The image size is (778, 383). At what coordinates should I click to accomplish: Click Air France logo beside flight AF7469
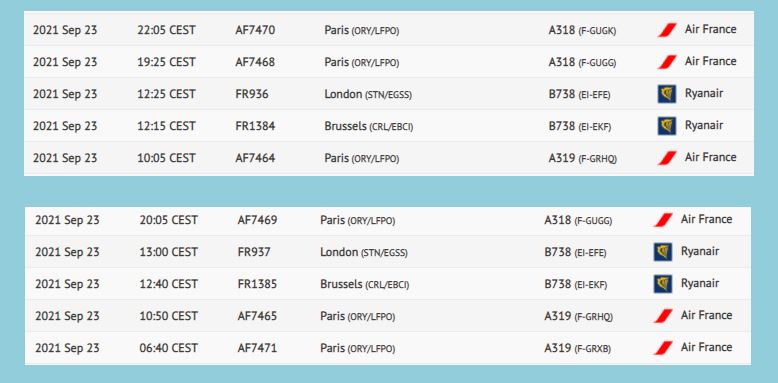coord(663,220)
